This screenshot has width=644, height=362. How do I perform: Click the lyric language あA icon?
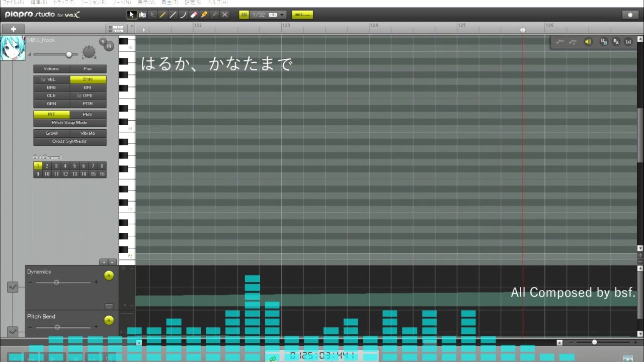click(616, 42)
